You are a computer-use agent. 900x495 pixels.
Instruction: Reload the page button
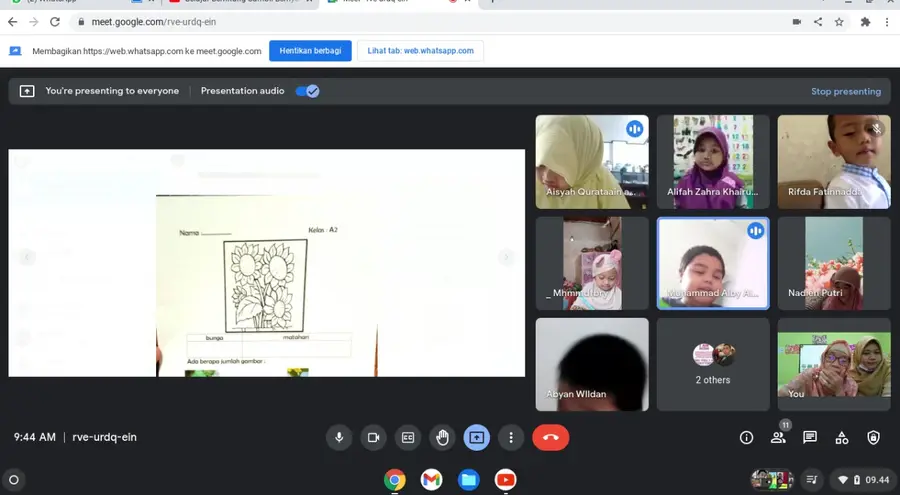coord(55,22)
